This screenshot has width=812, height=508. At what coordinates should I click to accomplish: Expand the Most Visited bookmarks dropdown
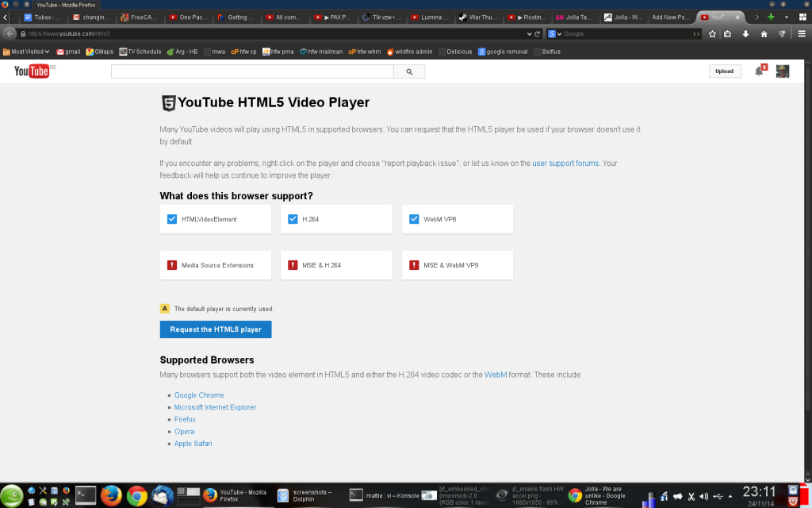tap(26, 52)
